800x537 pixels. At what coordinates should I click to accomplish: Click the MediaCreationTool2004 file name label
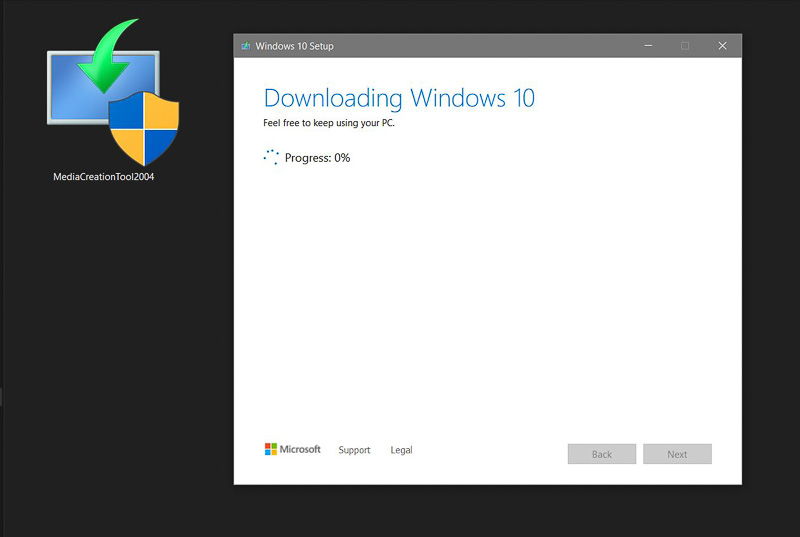(104, 177)
